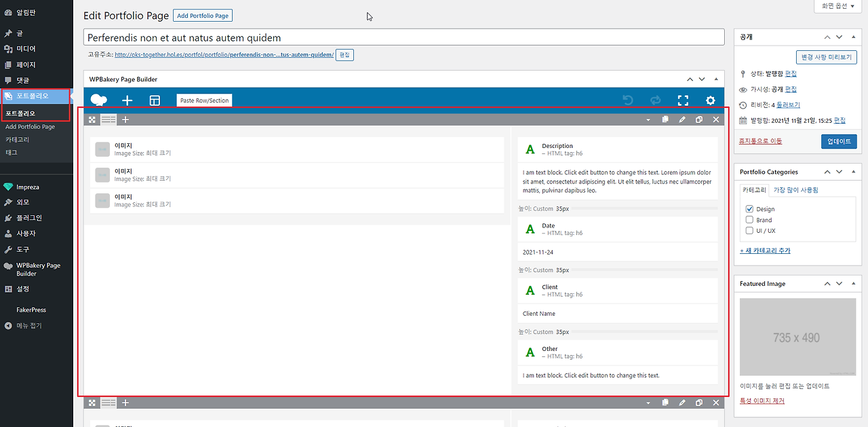Move the Featured Image panel down
The width and height of the screenshot is (868, 427).
click(x=840, y=284)
